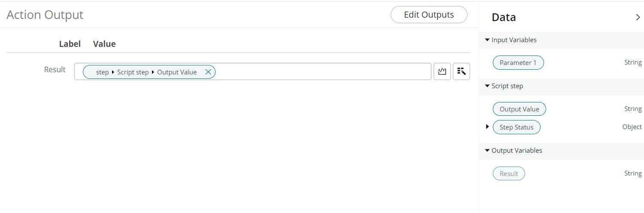Click the data pill picker icon
Image resolution: width=644 pixels, height=213 pixels.
(462, 71)
